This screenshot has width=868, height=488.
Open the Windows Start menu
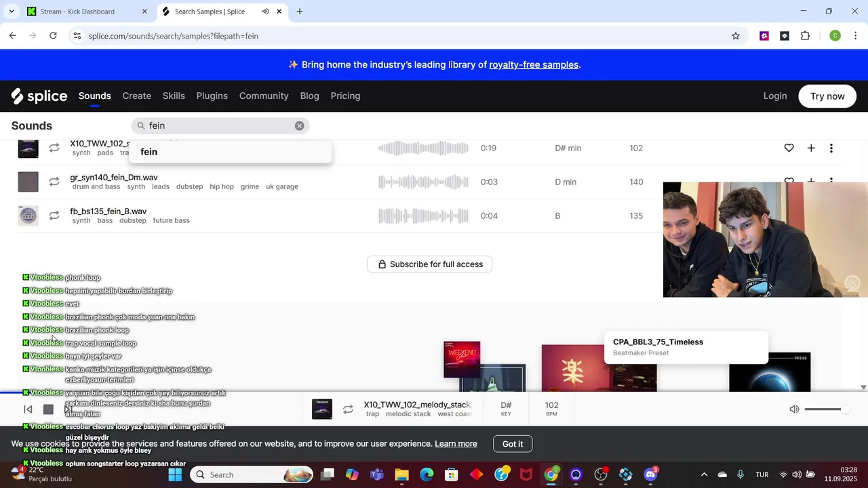175,474
